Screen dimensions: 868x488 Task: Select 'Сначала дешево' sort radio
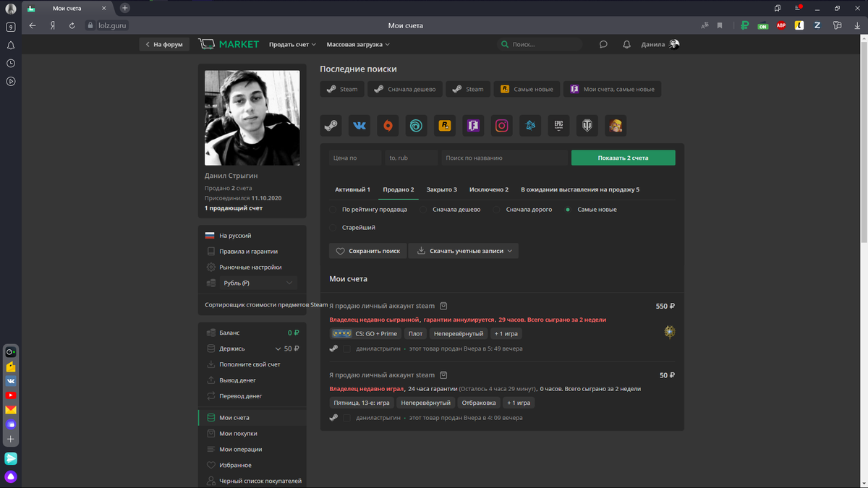coord(423,210)
